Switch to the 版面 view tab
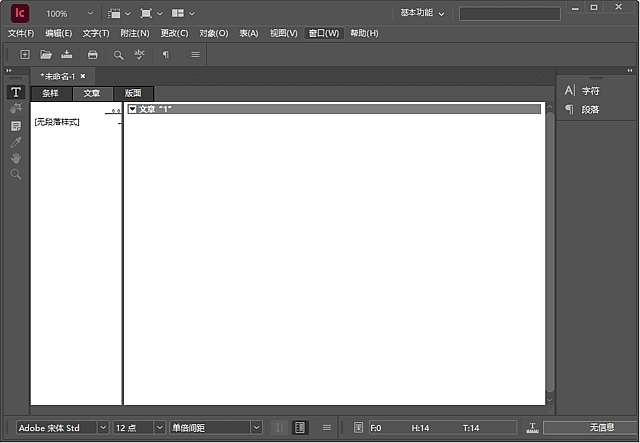Image resolution: width=640 pixels, height=443 pixels. coord(133,93)
